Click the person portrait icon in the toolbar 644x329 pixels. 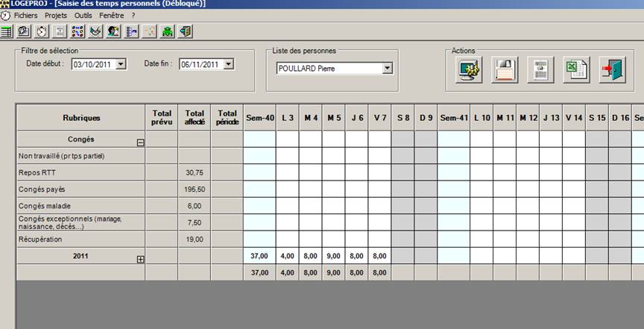pyautogui.click(x=113, y=31)
